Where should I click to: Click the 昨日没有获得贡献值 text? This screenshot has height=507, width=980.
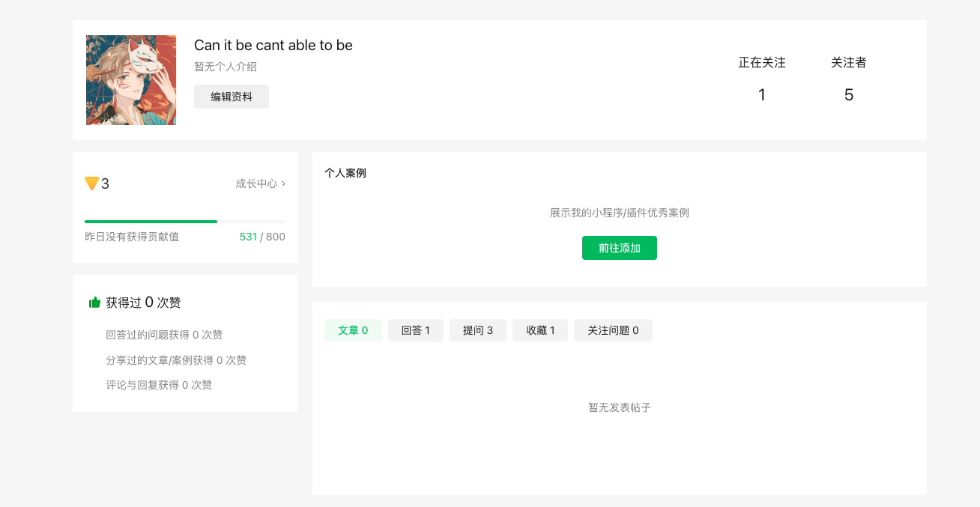click(132, 237)
